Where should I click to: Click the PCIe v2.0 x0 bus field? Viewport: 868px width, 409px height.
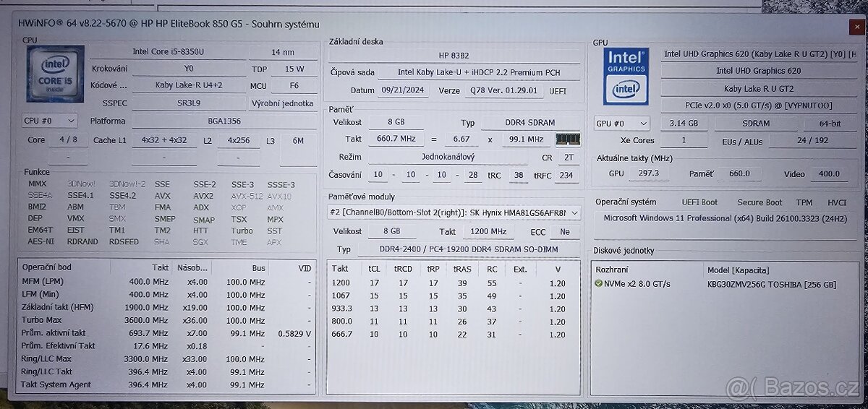coord(758,106)
